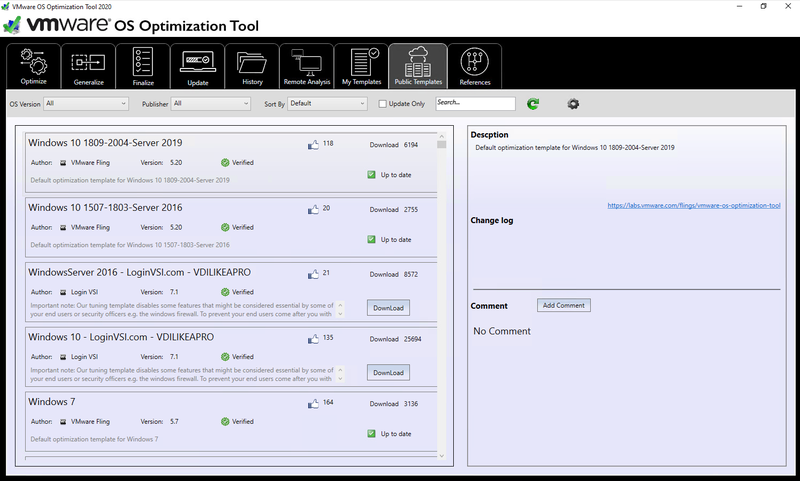800x481 pixels.
Task: Open the References tab
Action: (x=475, y=65)
